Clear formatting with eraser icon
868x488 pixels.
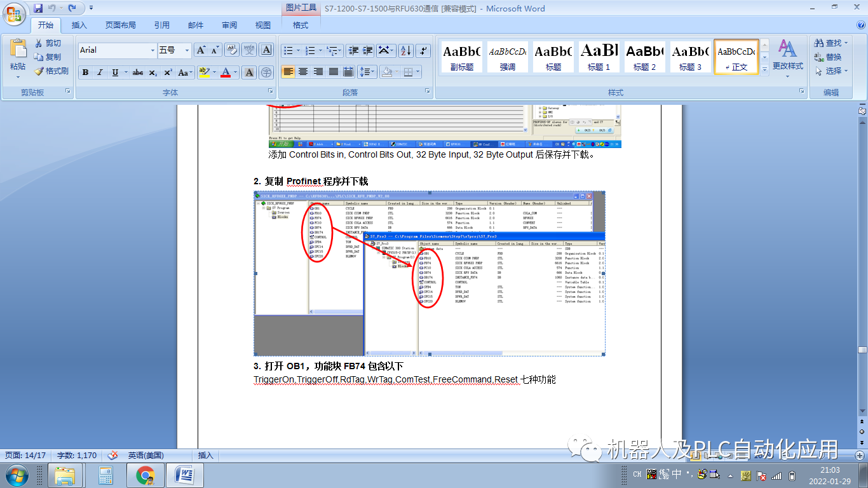point(232,50)
